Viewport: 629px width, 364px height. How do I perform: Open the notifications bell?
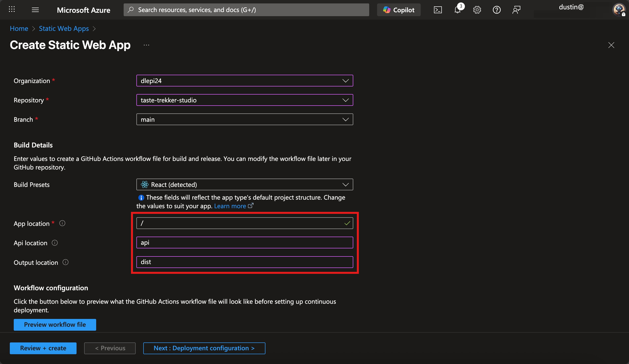[x=457, y=10]
